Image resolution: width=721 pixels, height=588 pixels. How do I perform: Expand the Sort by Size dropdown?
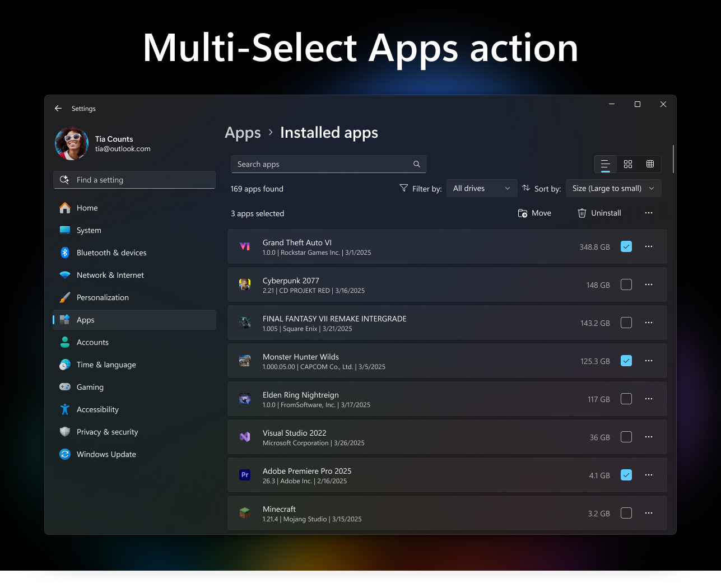coord(613,188)
